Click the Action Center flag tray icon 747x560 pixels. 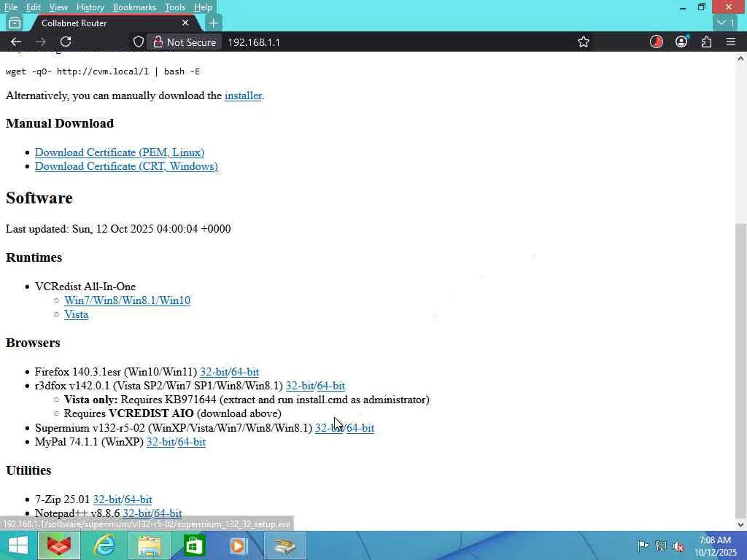[x=642, y=545]
